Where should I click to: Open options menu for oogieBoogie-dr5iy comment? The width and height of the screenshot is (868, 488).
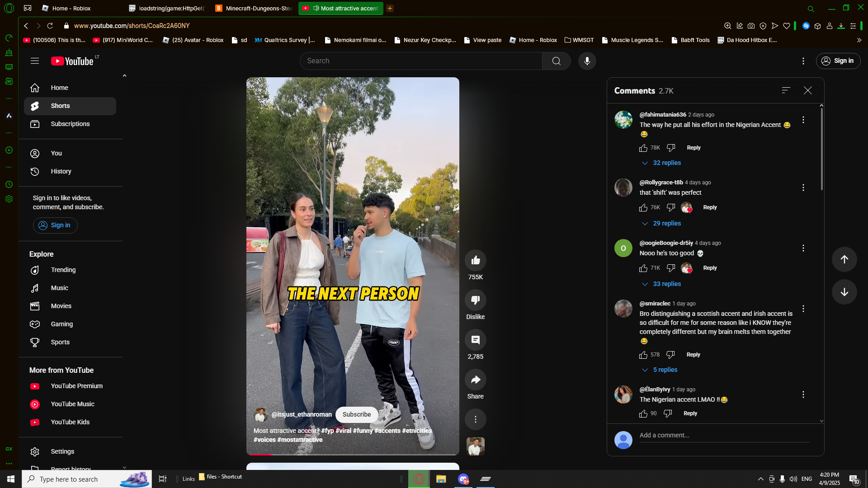(x=803, y=248)
